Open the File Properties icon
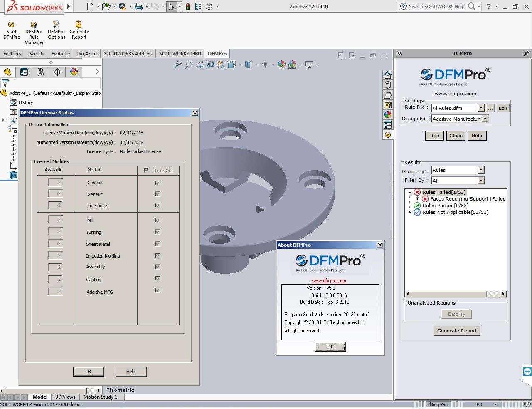This screenshot has width=532, height=409. click(x=199, y=6)
